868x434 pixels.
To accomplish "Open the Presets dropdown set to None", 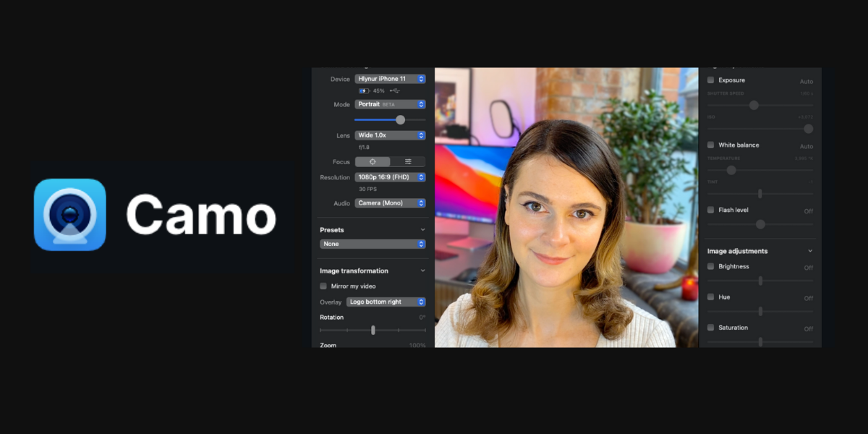I will (373, 244).
